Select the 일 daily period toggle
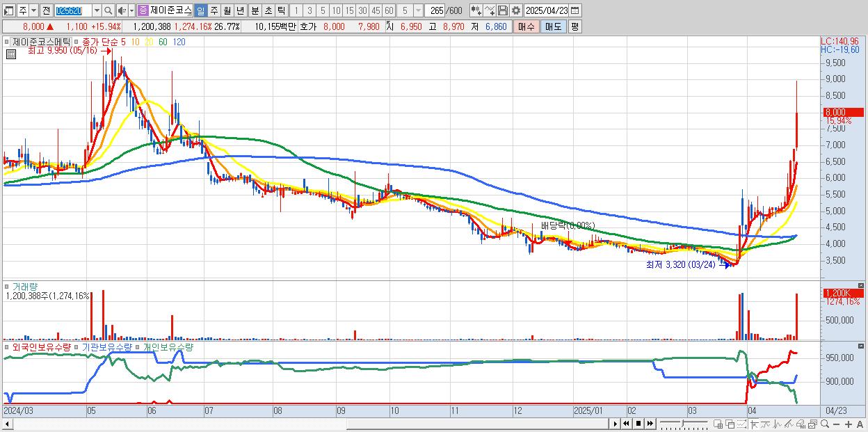 (200, 10)
